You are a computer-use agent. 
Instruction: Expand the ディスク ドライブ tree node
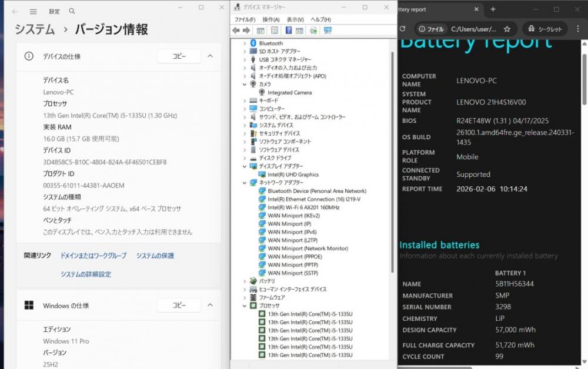coord(245,158)
